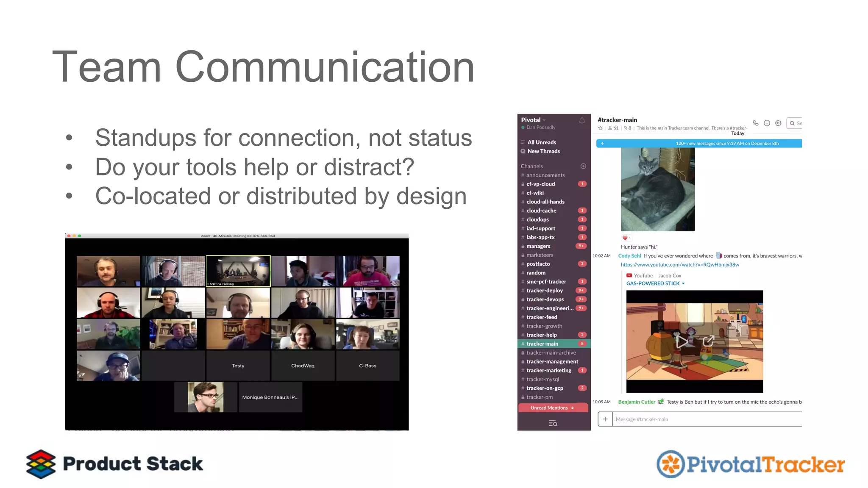Screen dimensions: 868x488
Task: Star the #tracker-main channel
Action: tap(600, 128)
